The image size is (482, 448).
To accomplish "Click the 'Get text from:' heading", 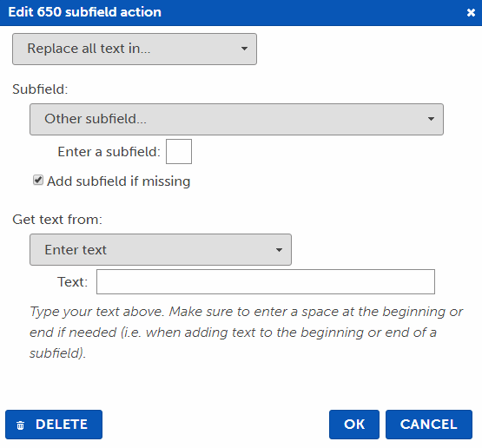I will (x=57, y=220).
